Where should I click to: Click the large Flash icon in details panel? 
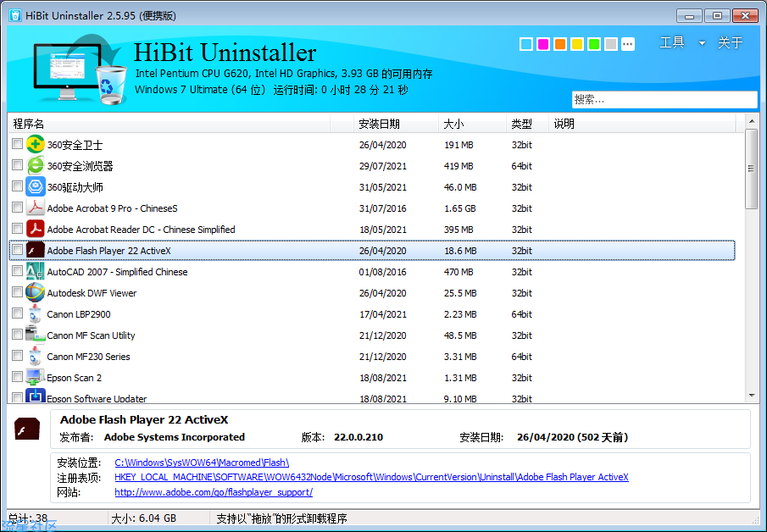pos(27,429)
